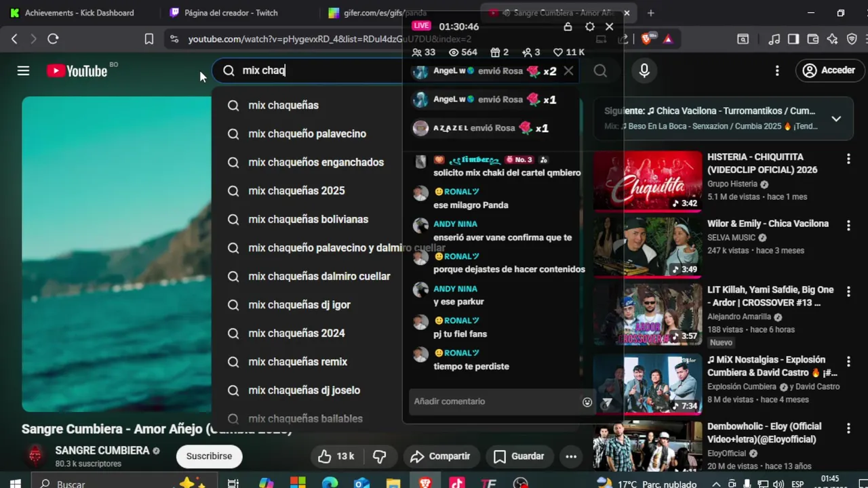The height and width of the screenshot is (488, 868).
Task: Dismiss the AngeL Rosa x2 gift notification
Action: [x=568, y=70]
